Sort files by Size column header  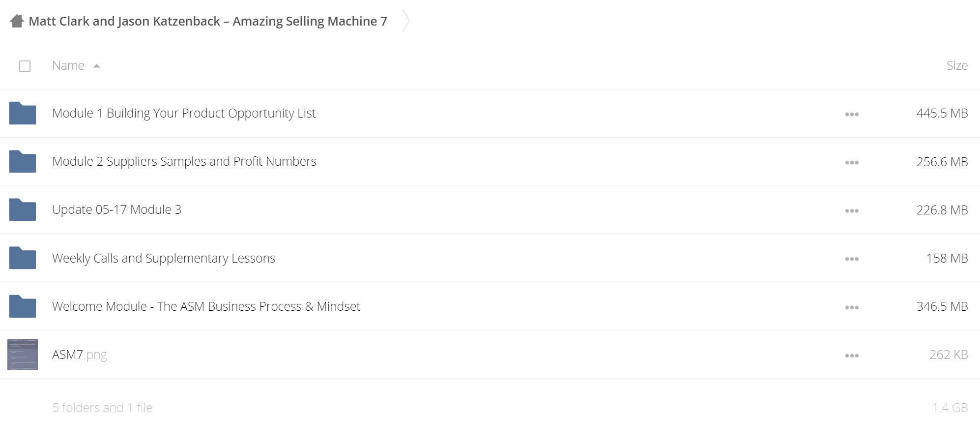[957, 65]
